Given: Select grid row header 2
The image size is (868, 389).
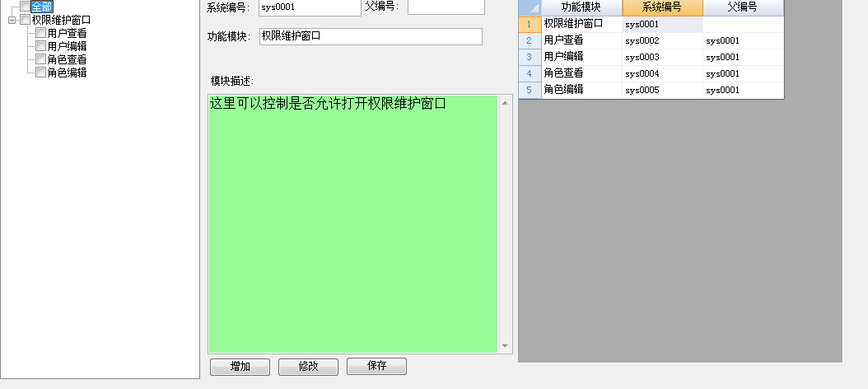Looking at the screenshot, I should pos(530,41).
